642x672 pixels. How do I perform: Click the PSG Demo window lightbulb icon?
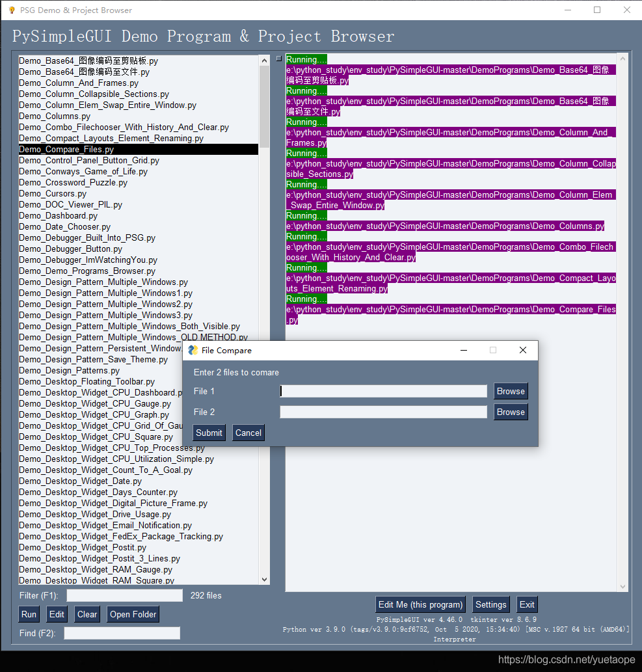pyautogui.click(x=12, y=10)
